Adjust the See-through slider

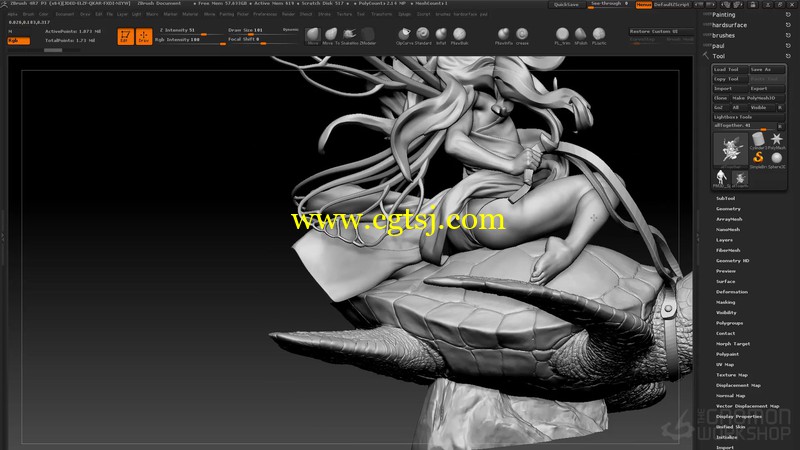610,5
